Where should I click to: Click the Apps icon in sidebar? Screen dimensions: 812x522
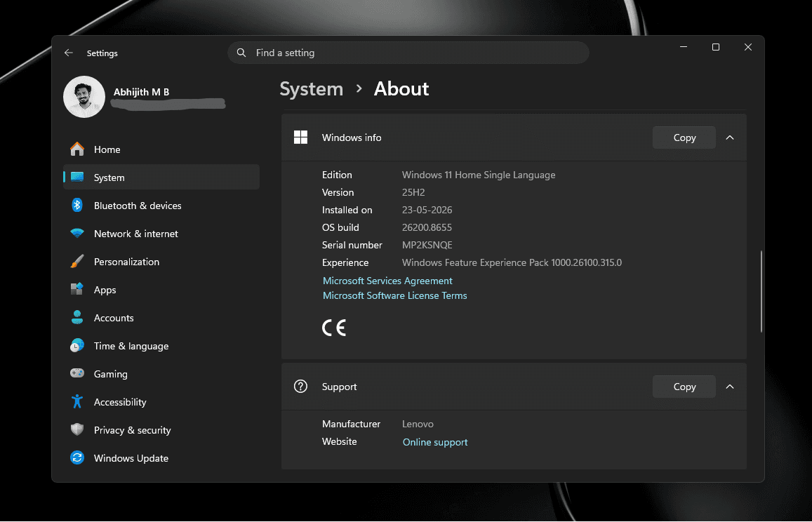[77, 289]
